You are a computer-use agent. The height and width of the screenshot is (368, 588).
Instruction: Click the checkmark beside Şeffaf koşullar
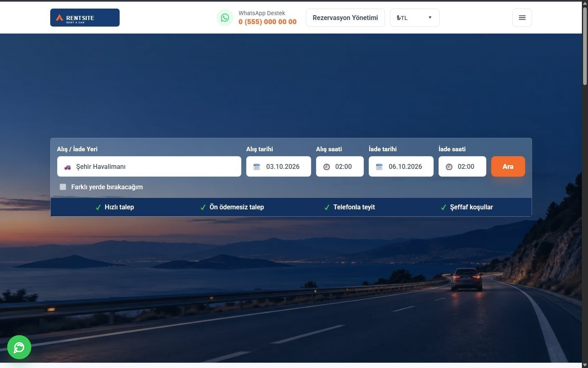pos(443,207)
